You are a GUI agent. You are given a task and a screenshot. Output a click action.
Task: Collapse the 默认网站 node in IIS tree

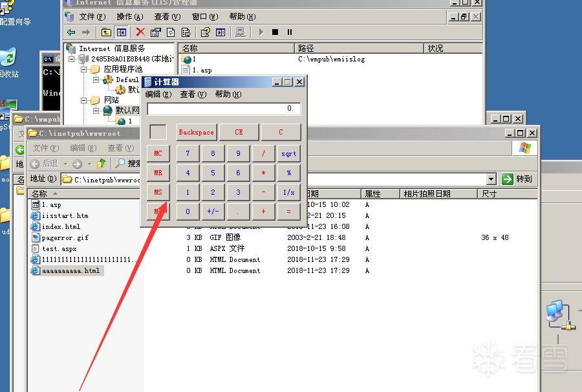(x=96, y=111)
